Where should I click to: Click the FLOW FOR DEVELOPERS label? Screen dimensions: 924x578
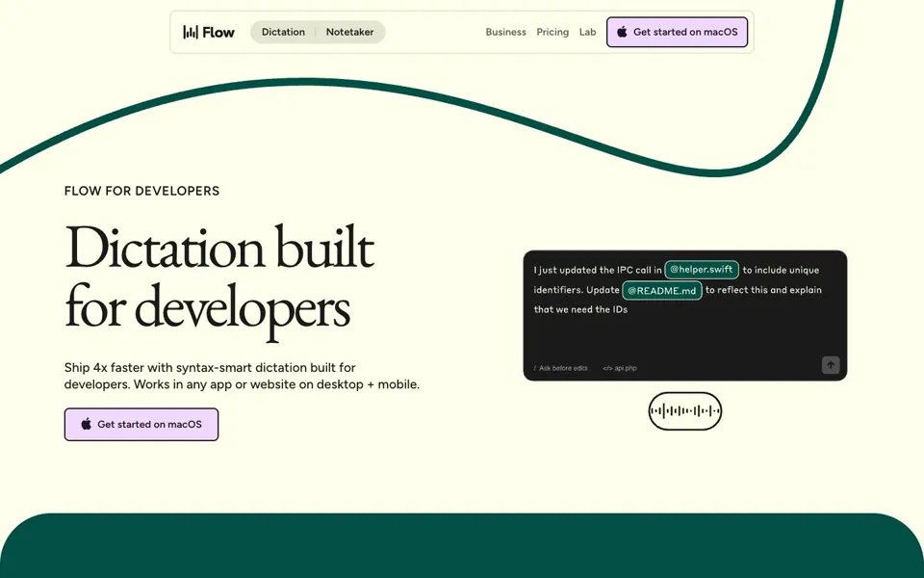click(x=142, y=191)
